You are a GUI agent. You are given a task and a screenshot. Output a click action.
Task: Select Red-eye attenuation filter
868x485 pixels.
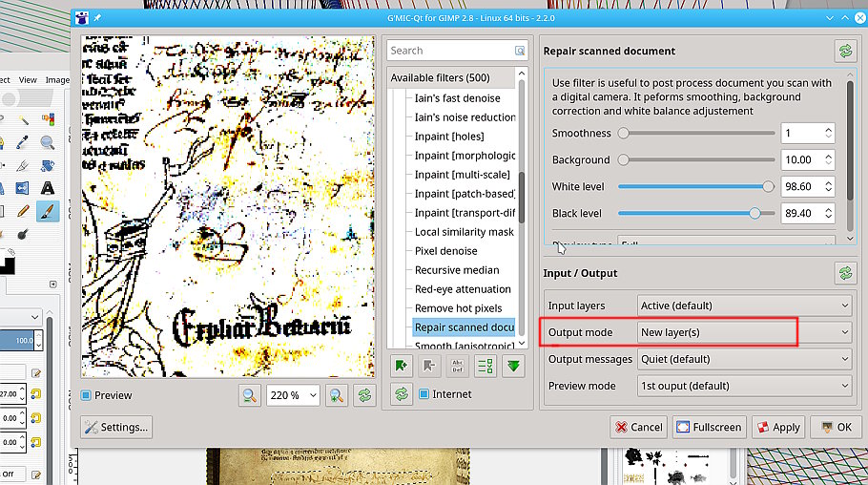pos(463,289)
